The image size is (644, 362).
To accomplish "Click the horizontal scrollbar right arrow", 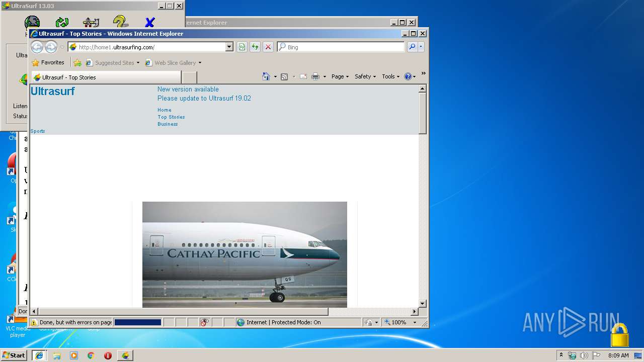I will pos(415,312).
